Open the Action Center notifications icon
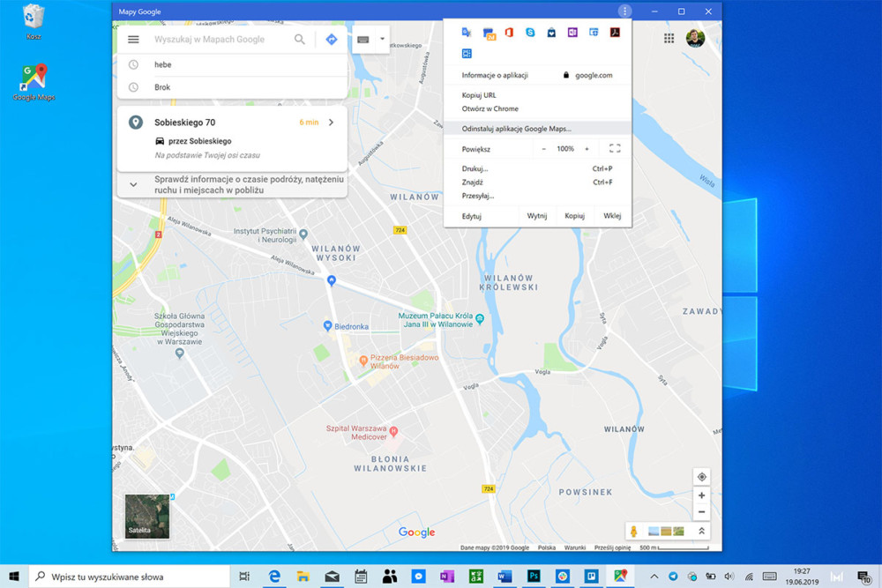882x588 pixels. click(x=864, y=577)
